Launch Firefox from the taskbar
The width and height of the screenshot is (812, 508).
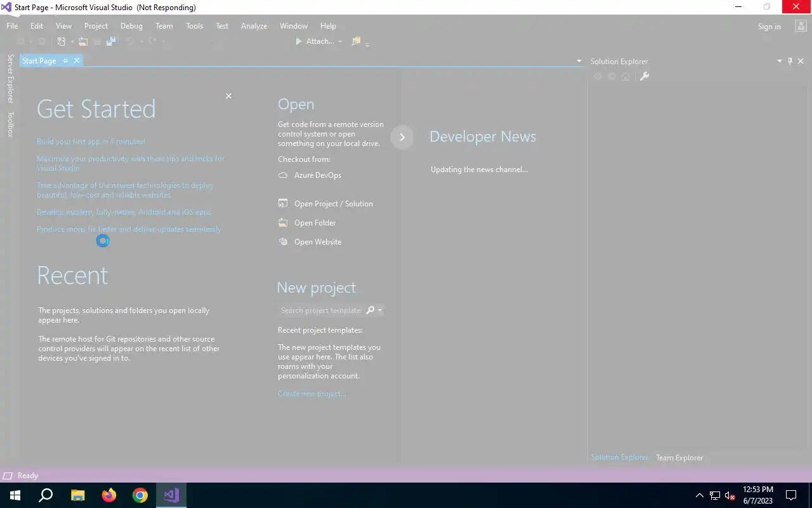point(109,495)
